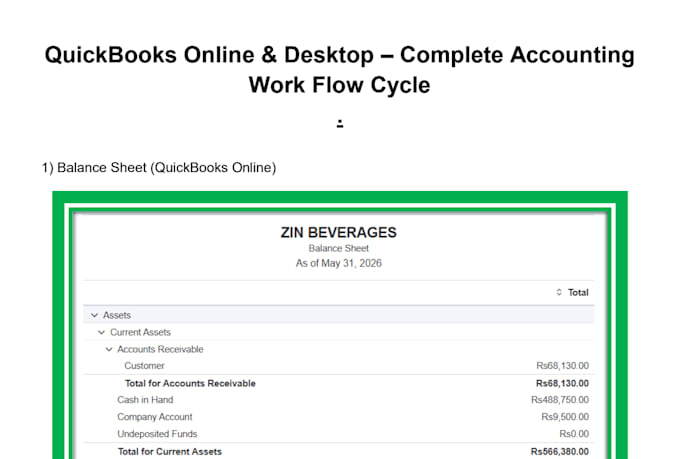Click the Customer row label
This screenshot has height=459, width=680.
pyautogui.click(x=144, y=366)
